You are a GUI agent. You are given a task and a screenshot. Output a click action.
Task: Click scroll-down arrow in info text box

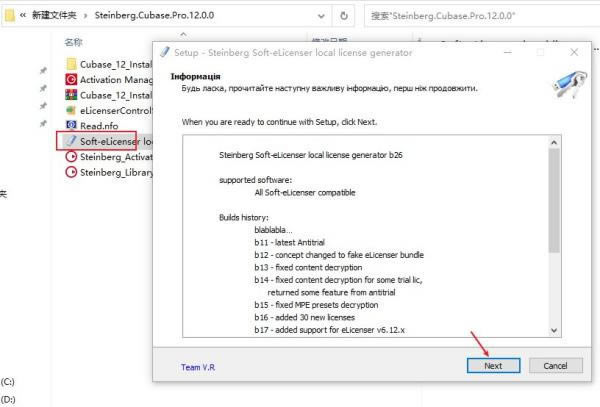click(x=554, y=330)
